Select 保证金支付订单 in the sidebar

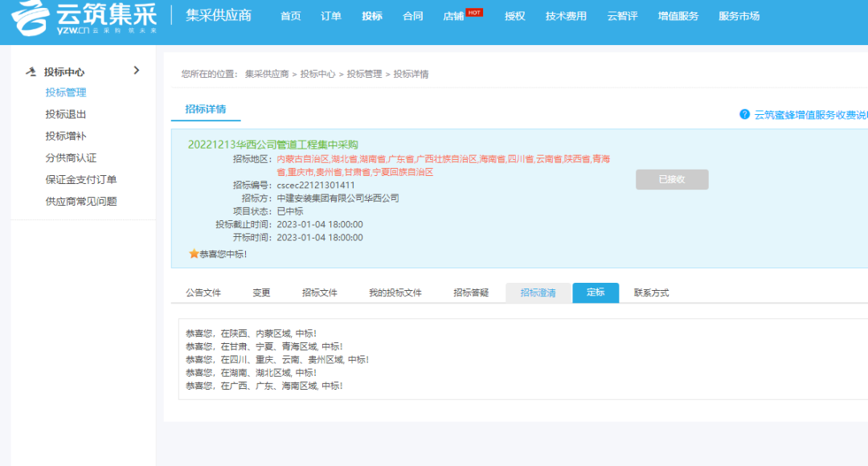pos(80,179)
